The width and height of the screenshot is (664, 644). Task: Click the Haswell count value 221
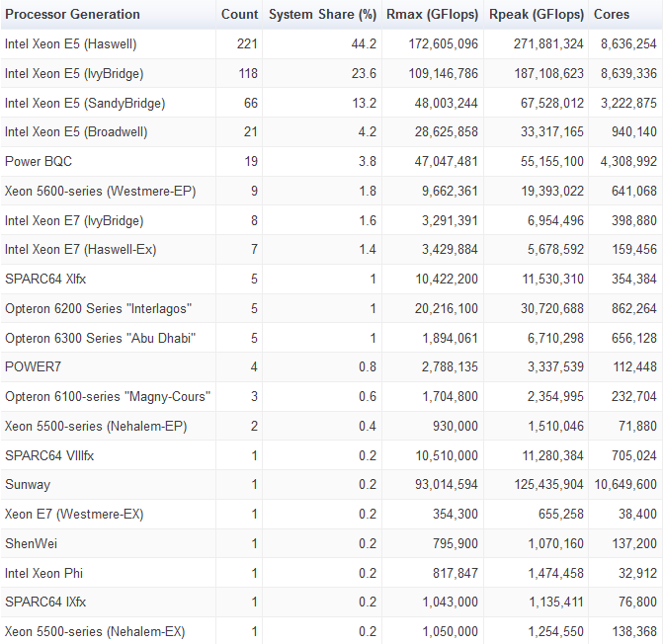coord(247,44)
